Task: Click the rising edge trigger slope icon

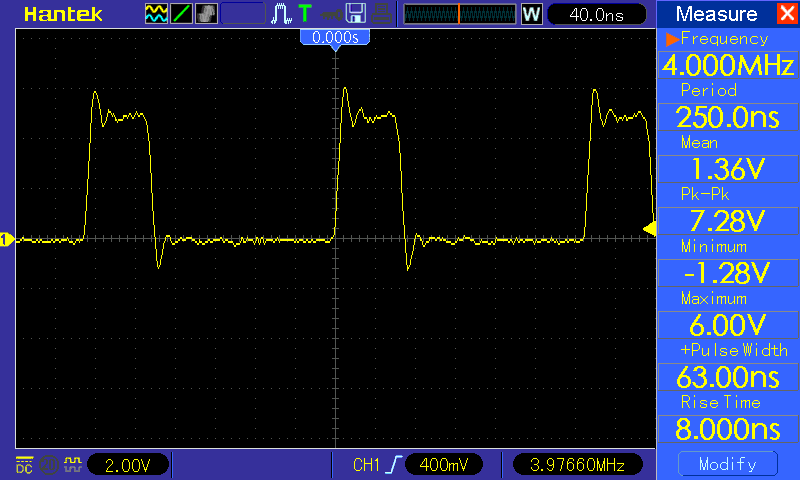Action: pos(393,465)
